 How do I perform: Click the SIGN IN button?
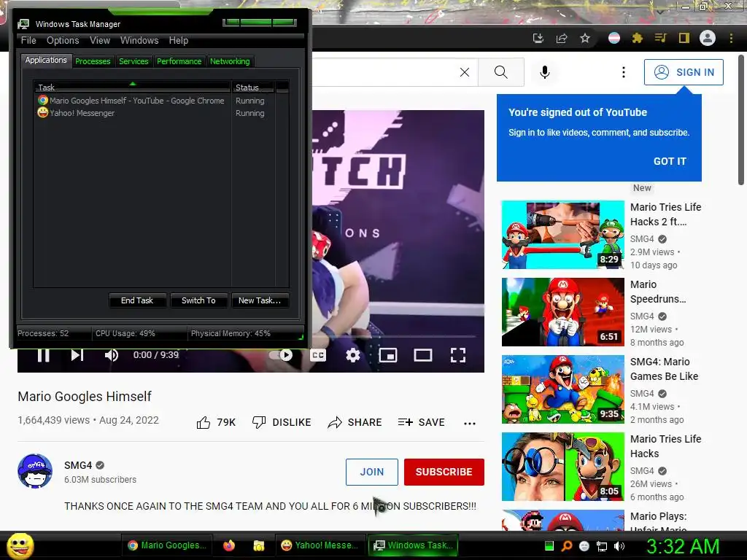click(x=684, y=72)
